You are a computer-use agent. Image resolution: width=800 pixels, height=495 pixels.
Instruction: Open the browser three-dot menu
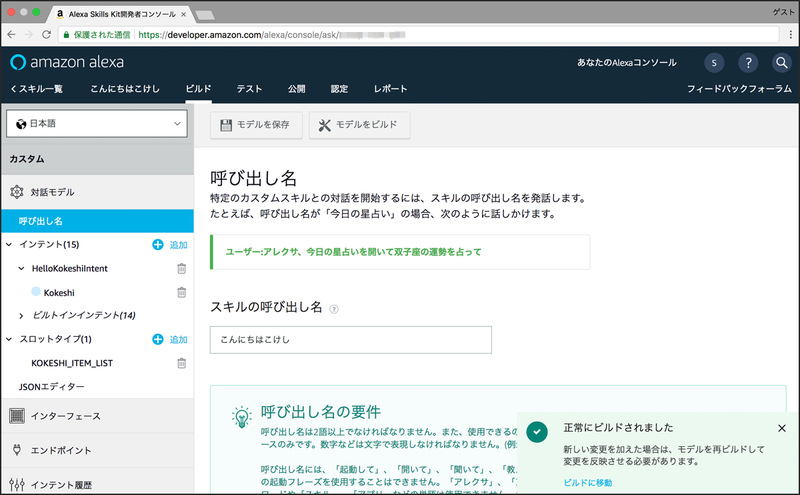[x=790, y=35]
